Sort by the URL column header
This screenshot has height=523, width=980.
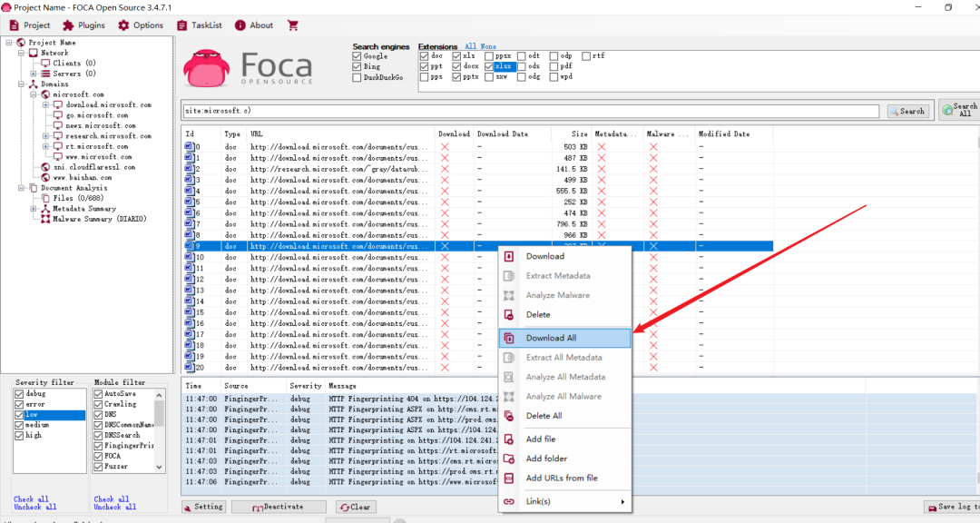(340, 133)
